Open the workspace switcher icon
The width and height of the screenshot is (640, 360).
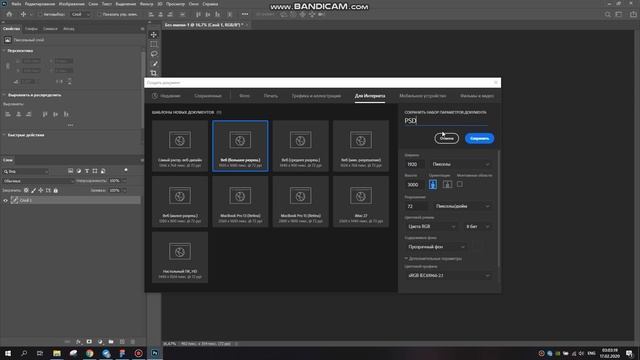click(x=620, y=14)
